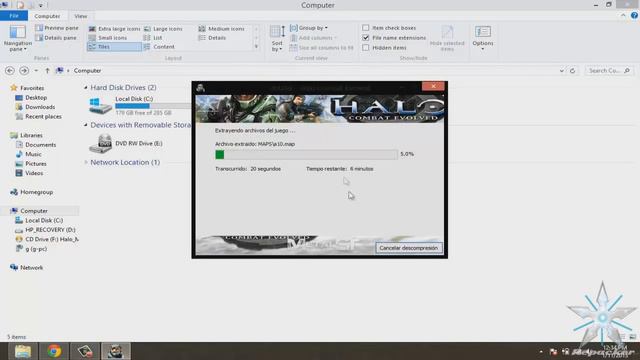Open Google Chrome from taskbar

click(54, 351)
